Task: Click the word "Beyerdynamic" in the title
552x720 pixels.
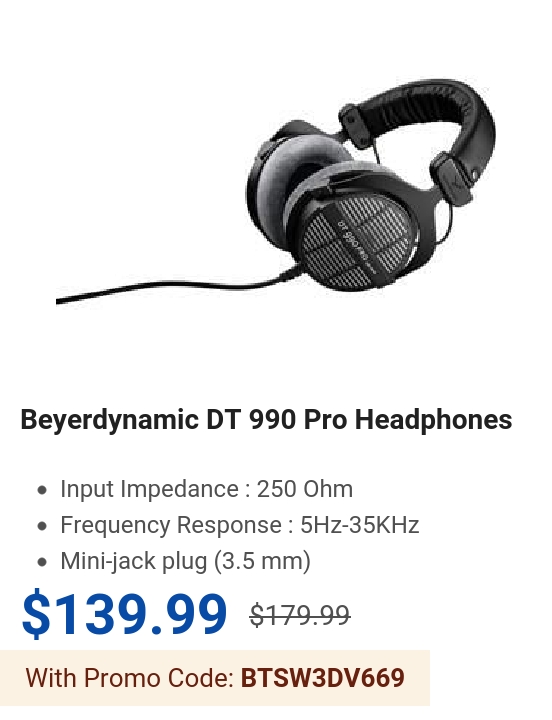Action: click(x=109, y=421)
